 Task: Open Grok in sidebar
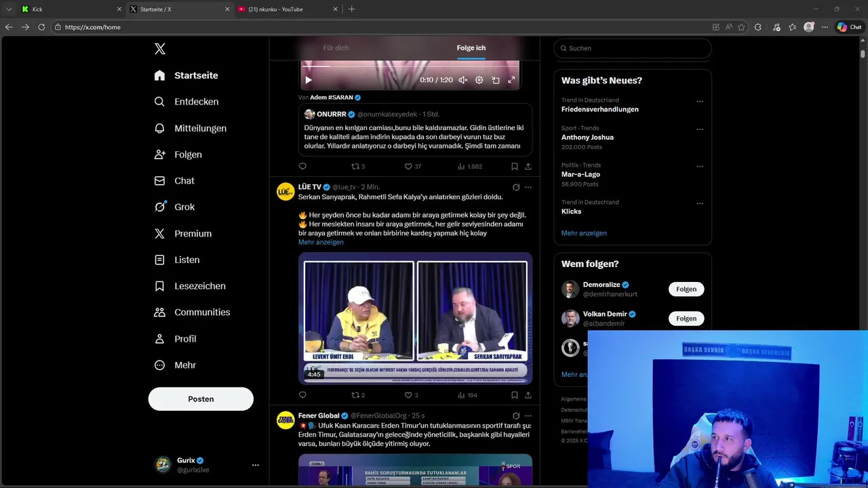[x=174, y=207]
